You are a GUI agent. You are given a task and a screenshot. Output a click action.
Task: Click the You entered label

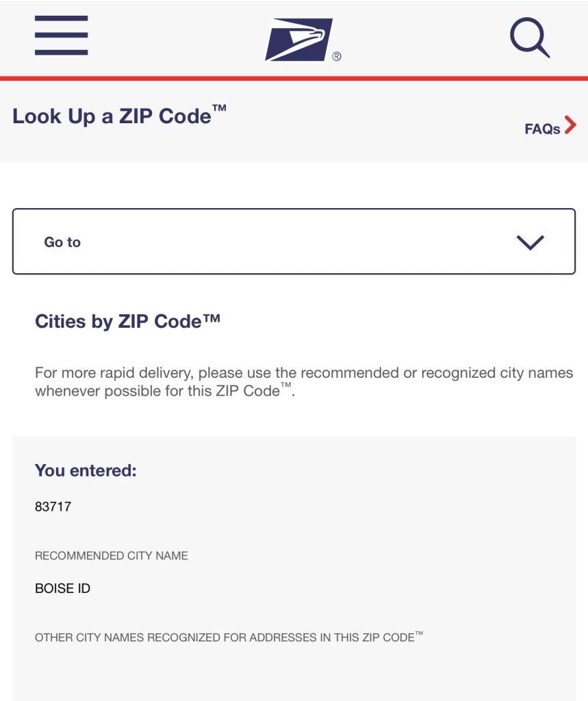[86, 470]
